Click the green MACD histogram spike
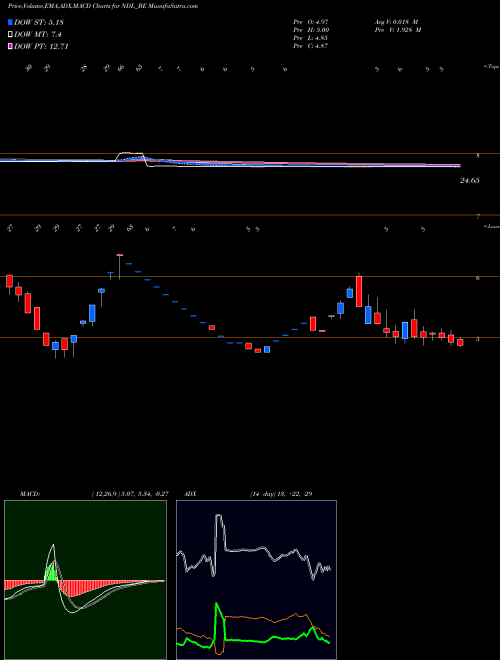The image size is (500, 660). tap(51, 571)
